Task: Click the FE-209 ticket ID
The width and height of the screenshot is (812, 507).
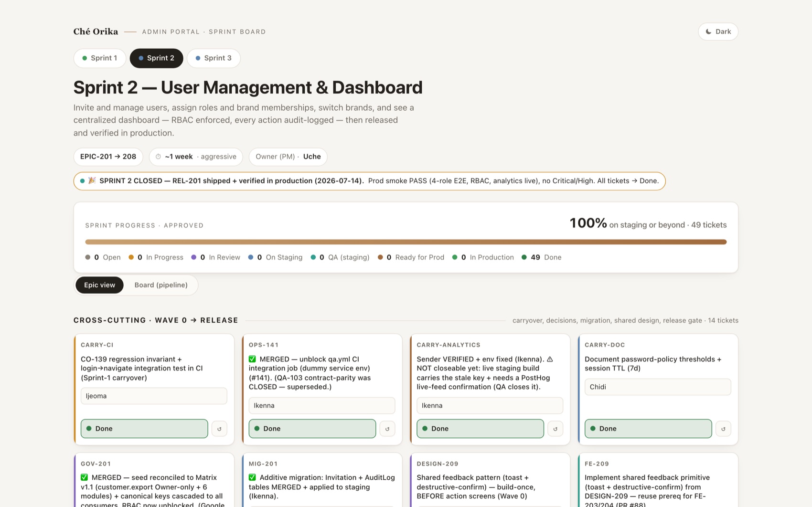Action: coord(597,464)
